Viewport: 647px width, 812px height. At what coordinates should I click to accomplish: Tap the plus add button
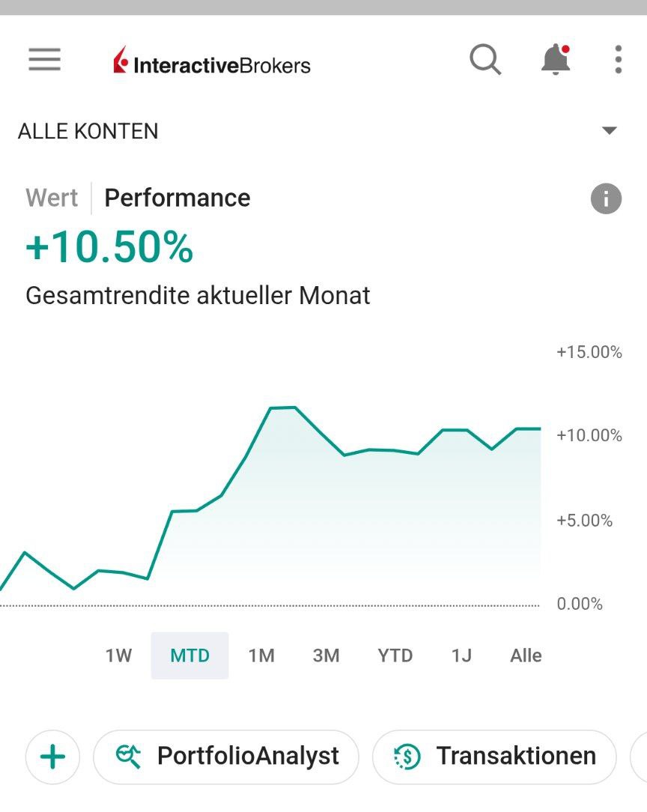point(52,757)
